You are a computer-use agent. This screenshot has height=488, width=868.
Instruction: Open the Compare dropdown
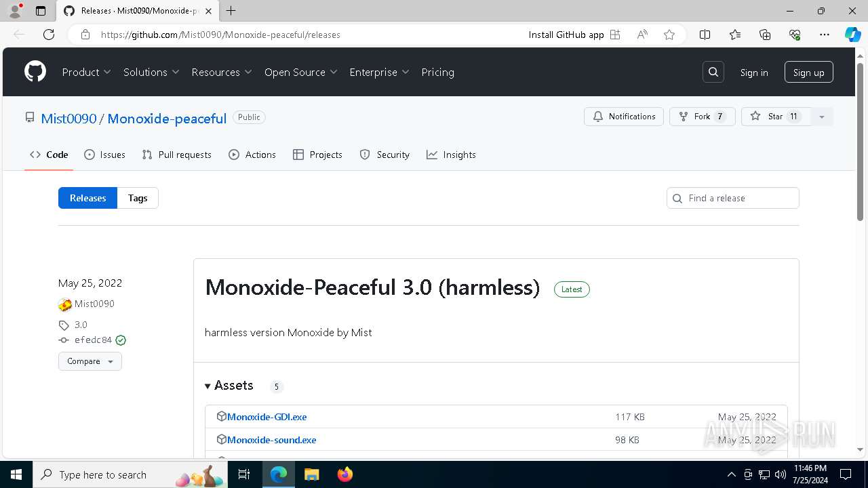pos(90,361)
